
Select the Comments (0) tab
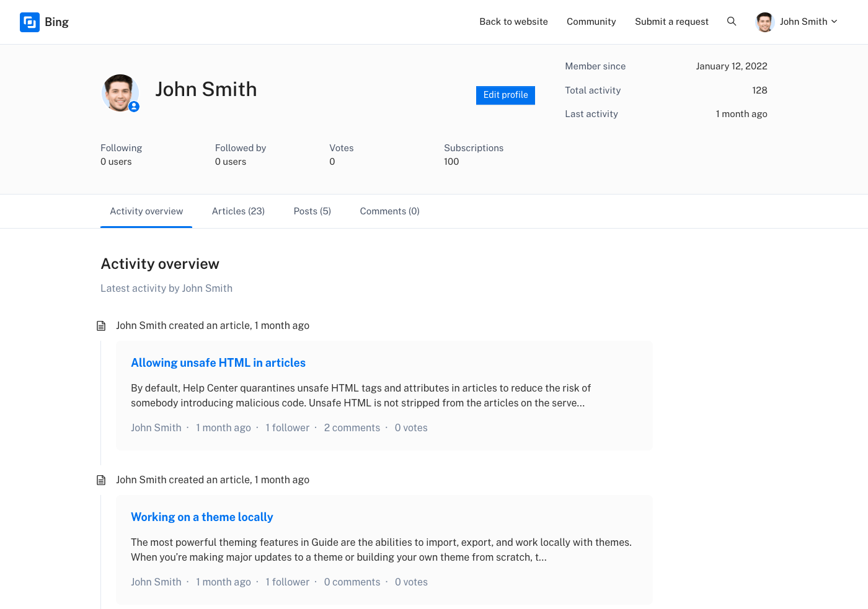pyautogui.click(x=389, y=211)
